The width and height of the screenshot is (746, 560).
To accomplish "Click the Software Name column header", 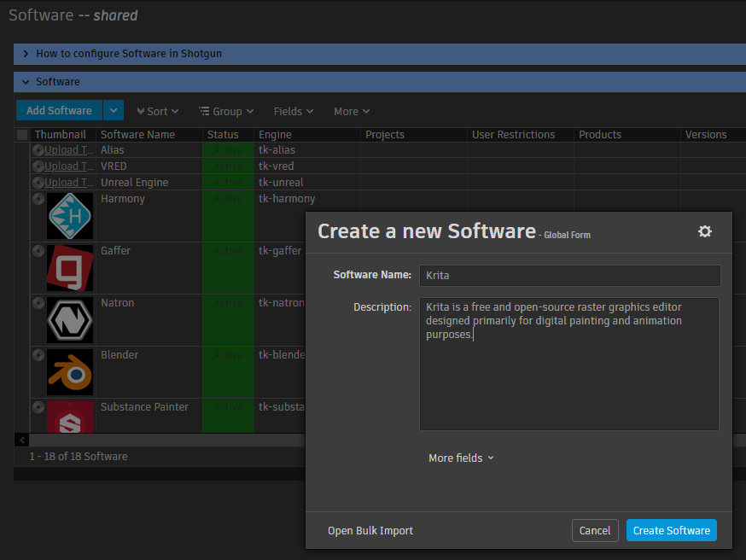I will pyautogui.click(x=149, y=135).
